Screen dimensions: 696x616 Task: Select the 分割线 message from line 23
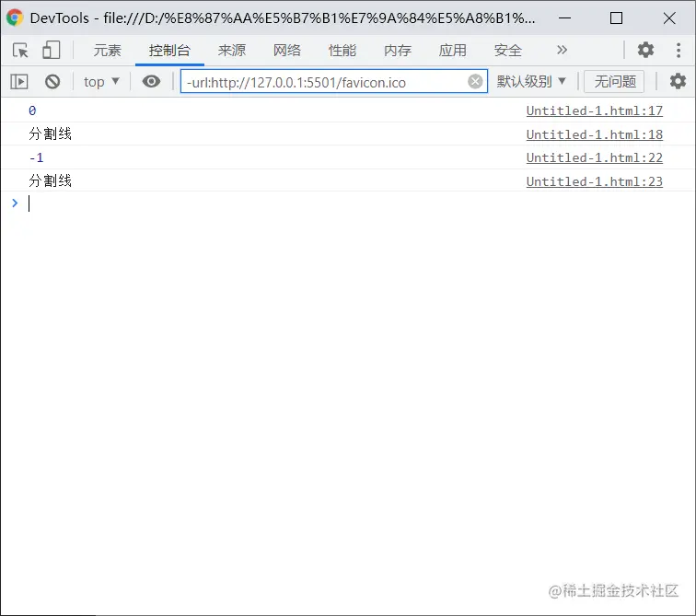pos(50,181)
